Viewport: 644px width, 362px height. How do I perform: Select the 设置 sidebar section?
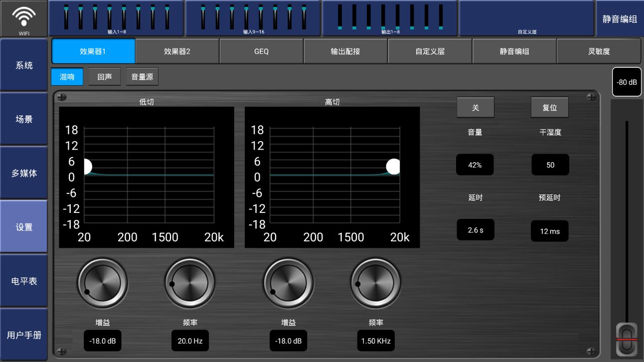(x=24, y=227)
